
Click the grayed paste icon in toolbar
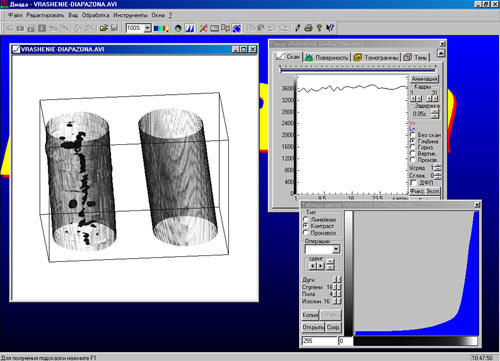[261, 28]
